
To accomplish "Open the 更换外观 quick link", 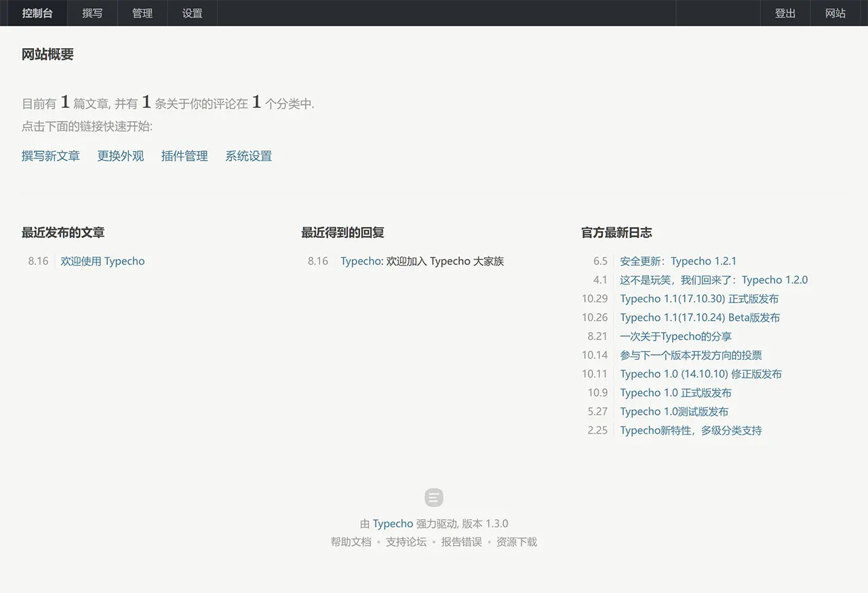I will tap(121, 156).
